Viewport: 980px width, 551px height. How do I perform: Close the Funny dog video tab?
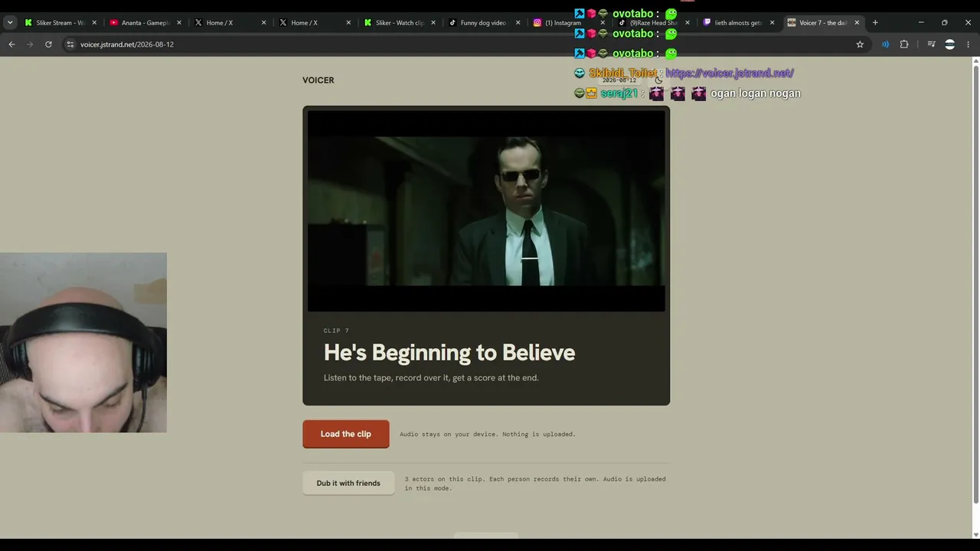click(x=518, y=23)
